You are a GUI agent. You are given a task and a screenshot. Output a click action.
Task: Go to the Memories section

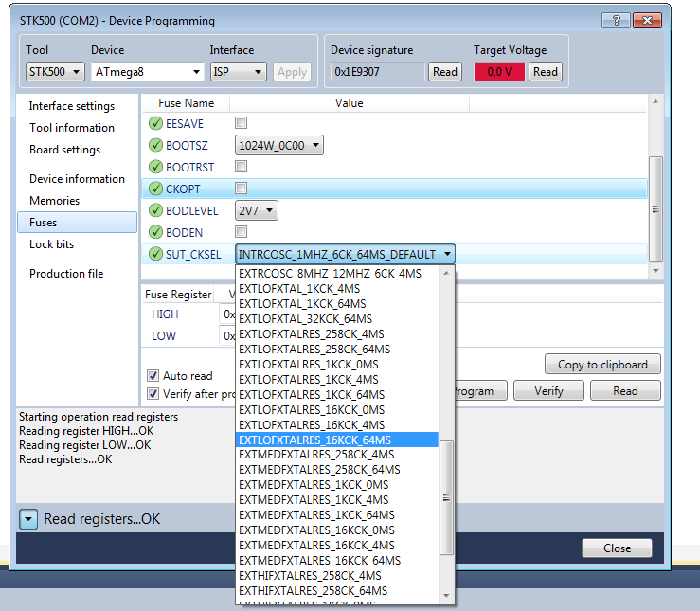(x=54, y=201)
